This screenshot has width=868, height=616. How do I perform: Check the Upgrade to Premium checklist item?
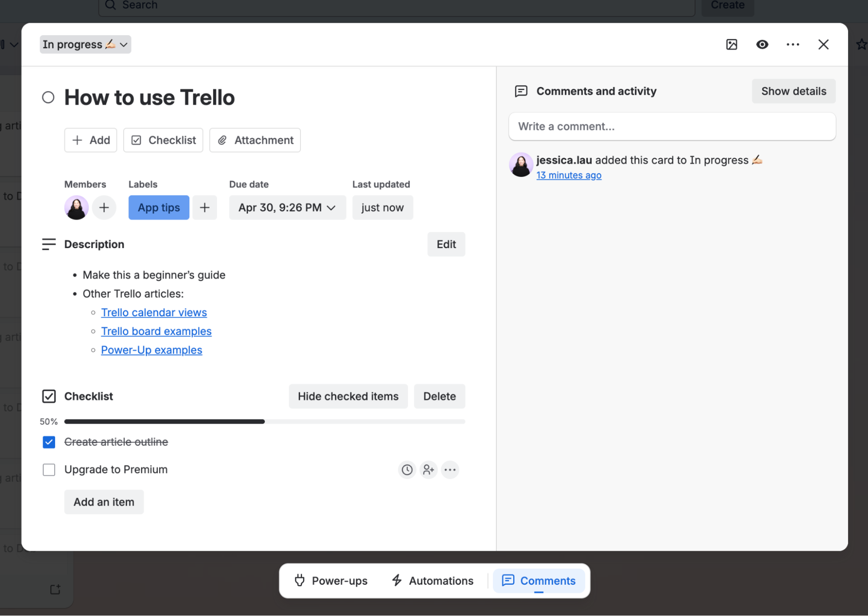click(49, 470)
